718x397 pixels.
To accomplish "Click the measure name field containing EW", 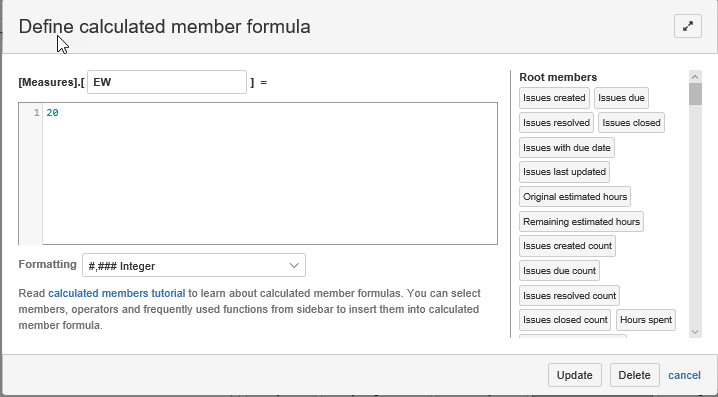I will 167,82.
